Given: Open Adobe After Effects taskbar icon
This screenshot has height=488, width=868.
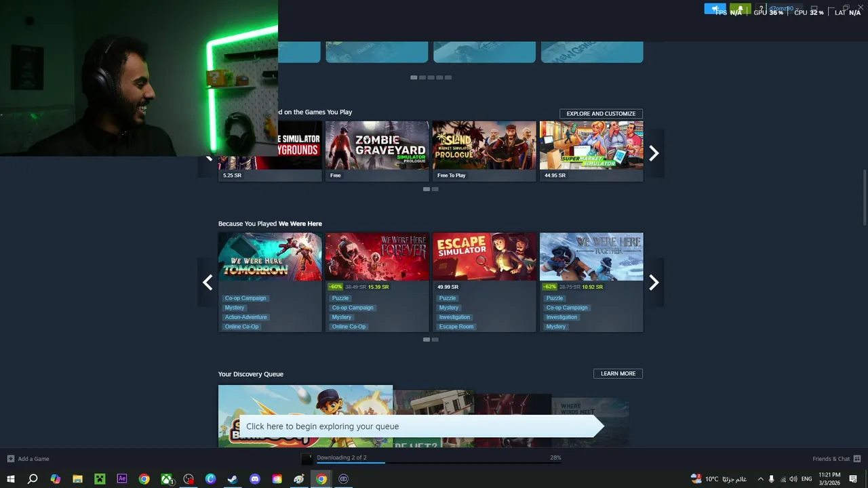Looking at the screenshot, I should pyautogui.click(x=122, y=479).
